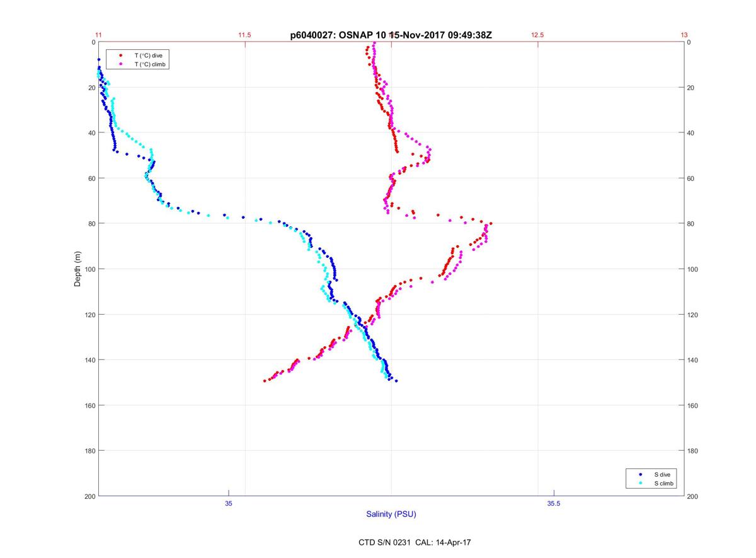Click the top axis temperature tick 11.5
Screen dimensions: 756x558
click(x=244, y=35)
